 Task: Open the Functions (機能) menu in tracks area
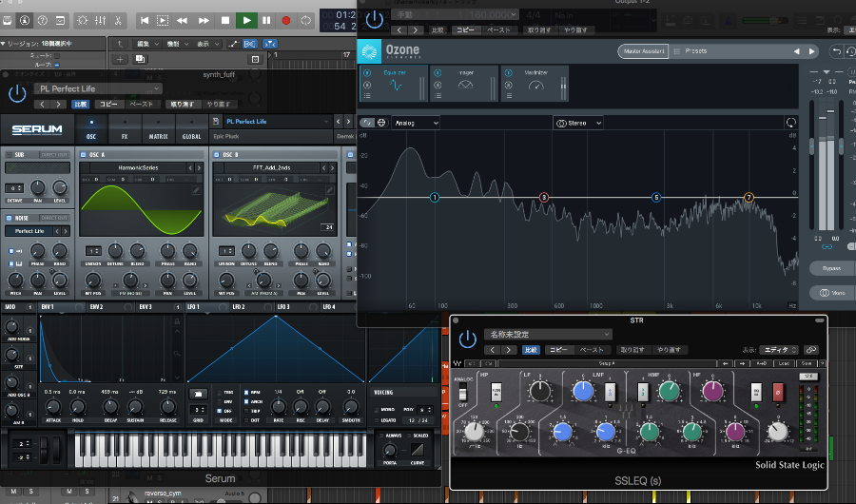(177, 44)
